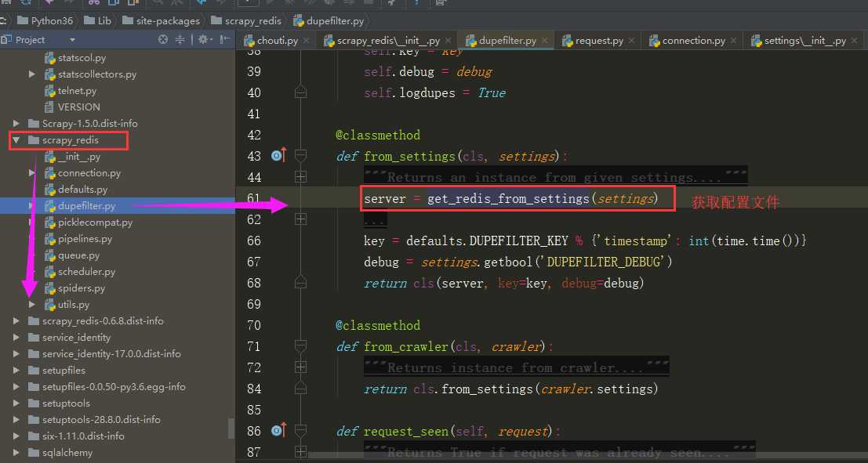The height and width of the screenshot is (463, 868).
Task: Close the dupefilter.py tab
Action: coord(545,41)
